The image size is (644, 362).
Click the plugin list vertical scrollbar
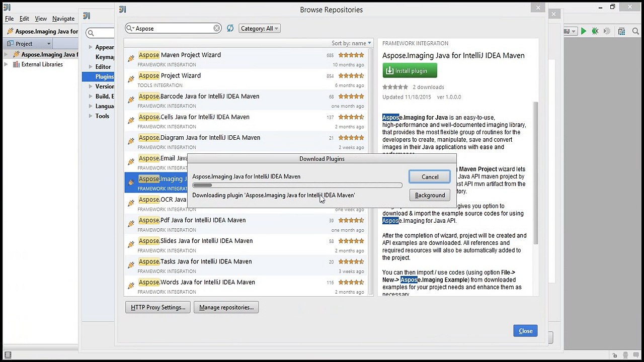pyautogui.click(x=371, y=171)
